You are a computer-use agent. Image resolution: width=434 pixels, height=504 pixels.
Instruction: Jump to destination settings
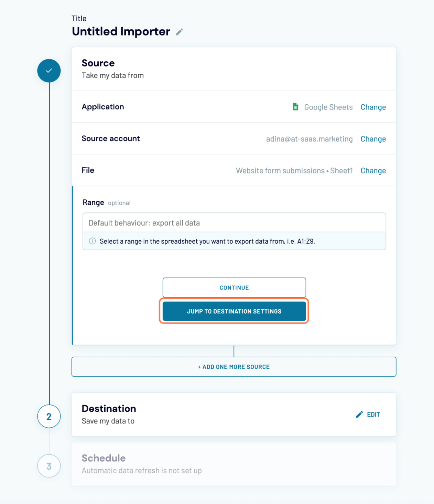click(x=234, y=311)
